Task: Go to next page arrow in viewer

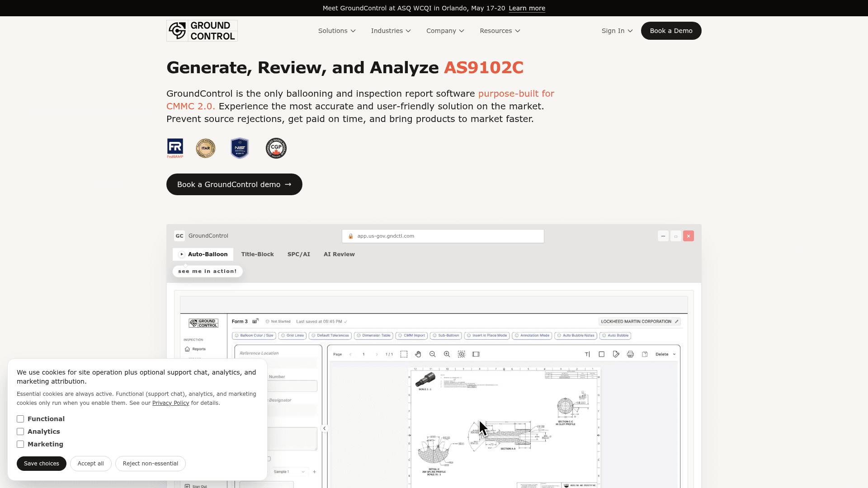Action: click(x=377, y=355)
